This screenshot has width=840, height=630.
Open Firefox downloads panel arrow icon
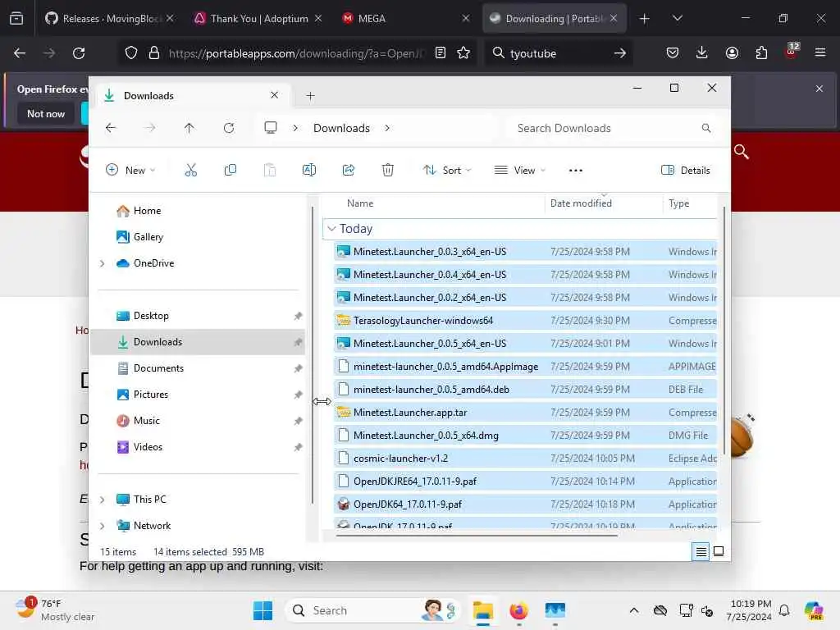(702, 53)
